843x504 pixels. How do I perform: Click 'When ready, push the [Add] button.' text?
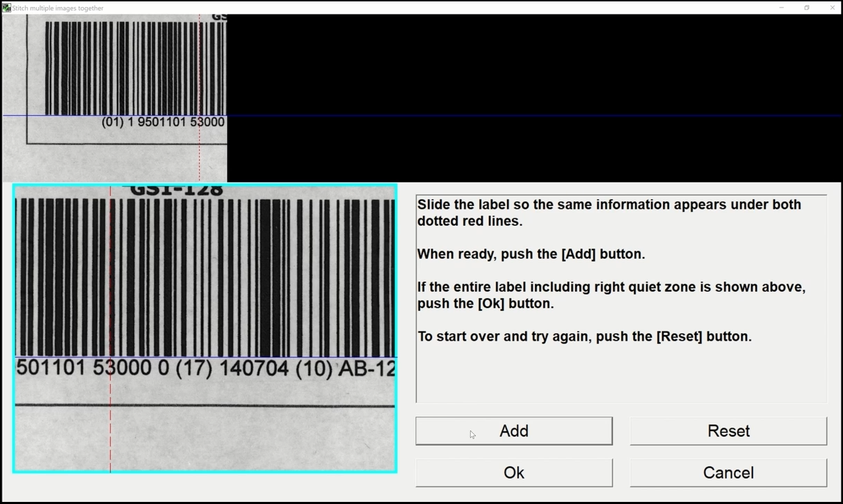tap(531, 254)
